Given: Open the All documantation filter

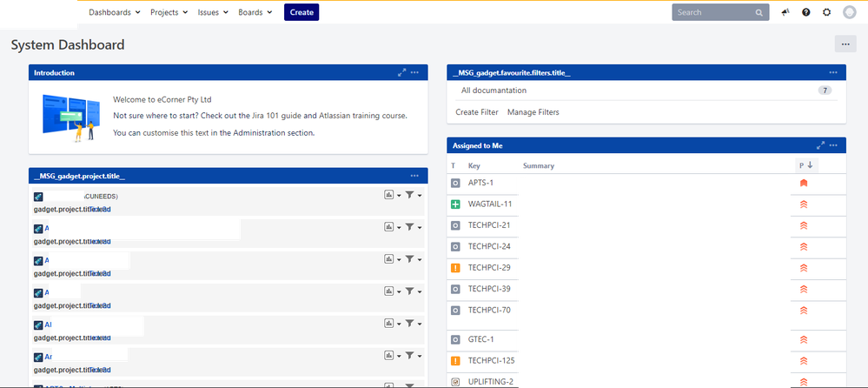Looking at the screenshot, I should pos(494,90).
